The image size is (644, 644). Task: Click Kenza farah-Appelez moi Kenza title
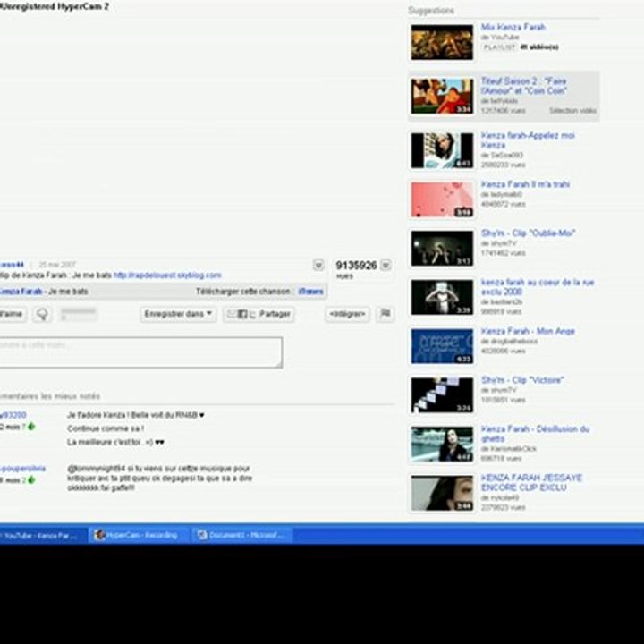click(528, 140)
